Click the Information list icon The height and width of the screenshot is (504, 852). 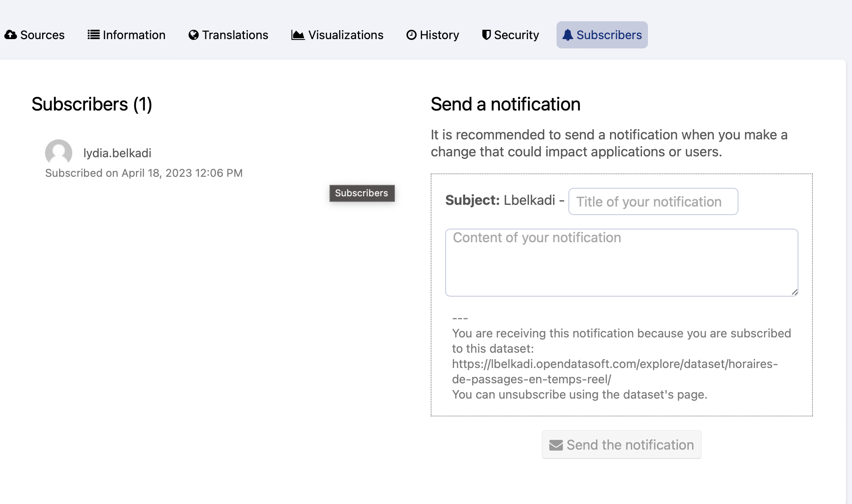(x=94, y=35)
